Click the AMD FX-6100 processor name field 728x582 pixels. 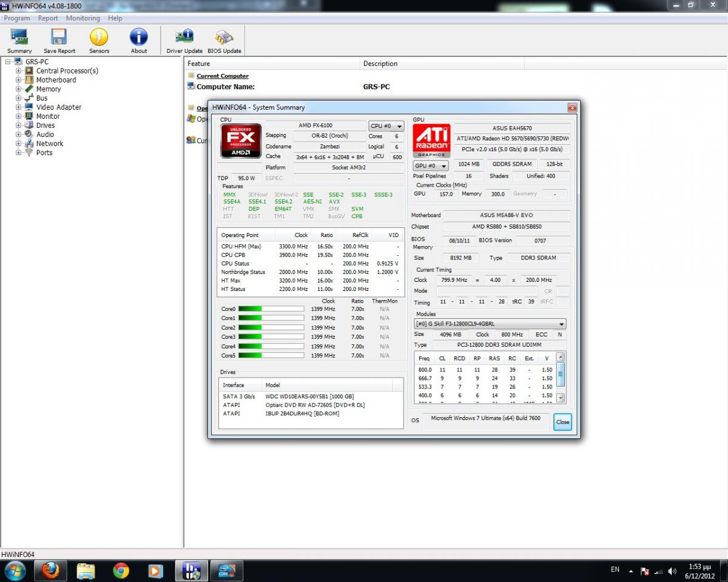(x=315, y=125)
